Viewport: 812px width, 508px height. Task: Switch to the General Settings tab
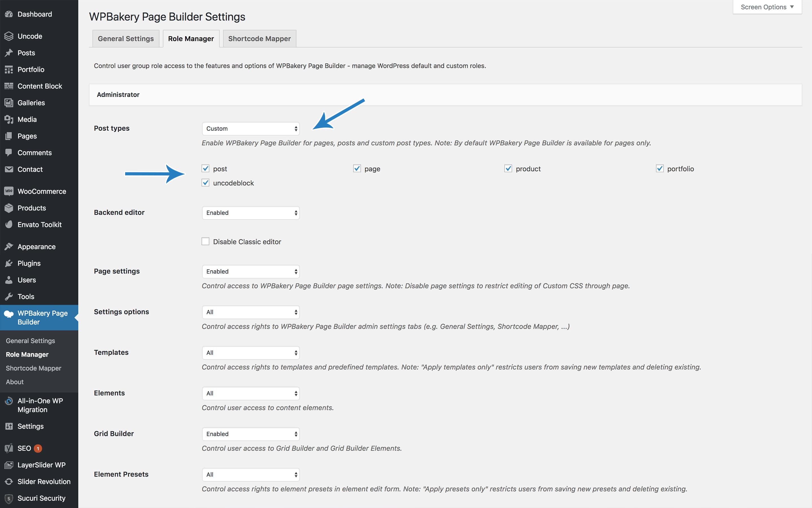[125, 39]
